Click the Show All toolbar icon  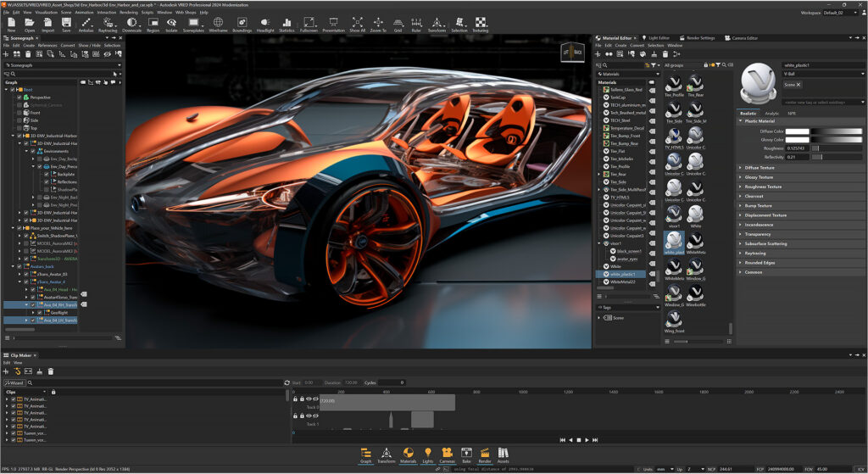358,23
